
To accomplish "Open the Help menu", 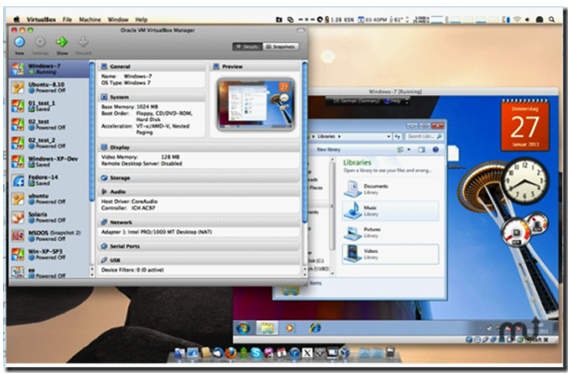I will (x=141, y=20).
